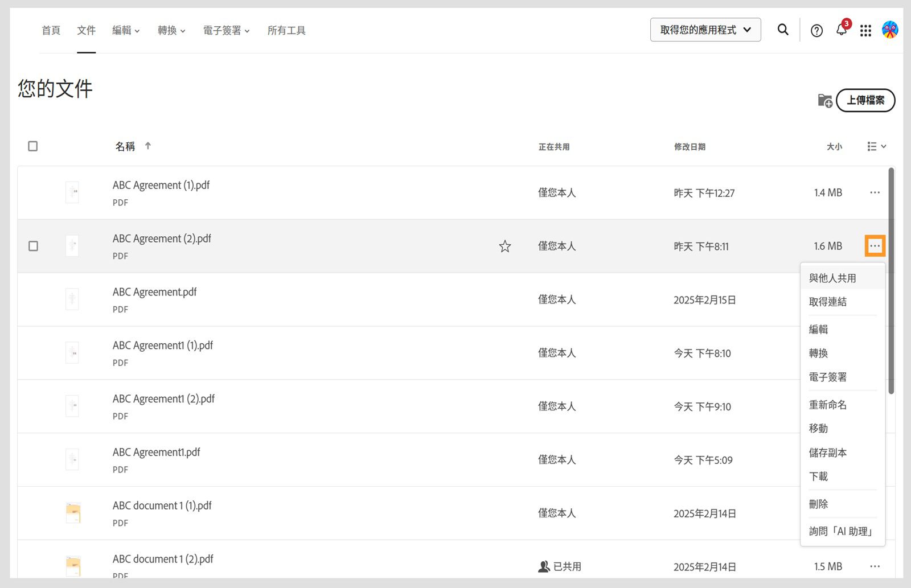The height and width of the screenshot is (588, 911).
Task: Open the notifications bell
Action: [842, 30]
